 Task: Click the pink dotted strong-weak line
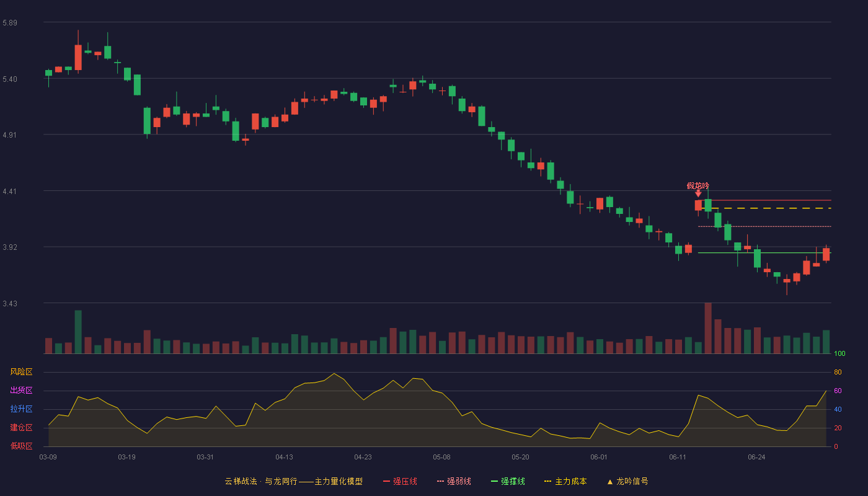764,226
